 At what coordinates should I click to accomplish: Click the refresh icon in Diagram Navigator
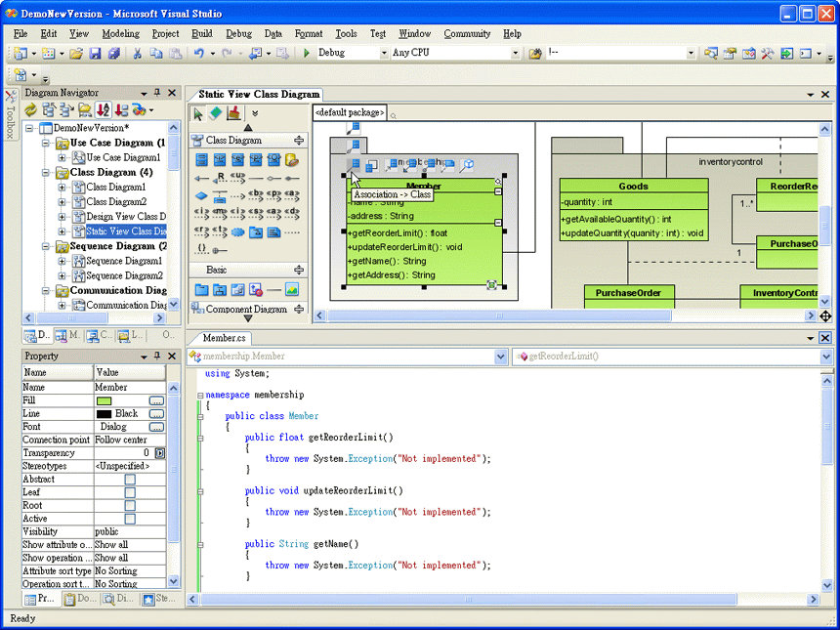[x=30, y=109]
